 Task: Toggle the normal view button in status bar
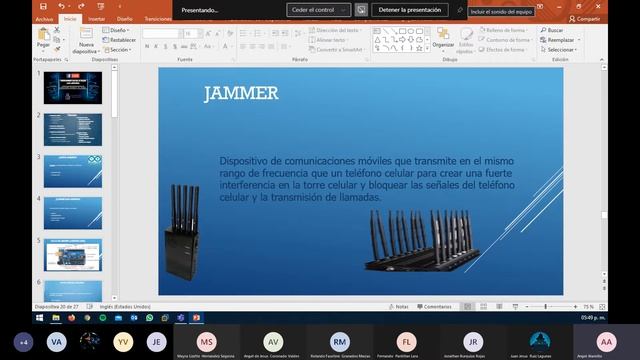(468, 307)
